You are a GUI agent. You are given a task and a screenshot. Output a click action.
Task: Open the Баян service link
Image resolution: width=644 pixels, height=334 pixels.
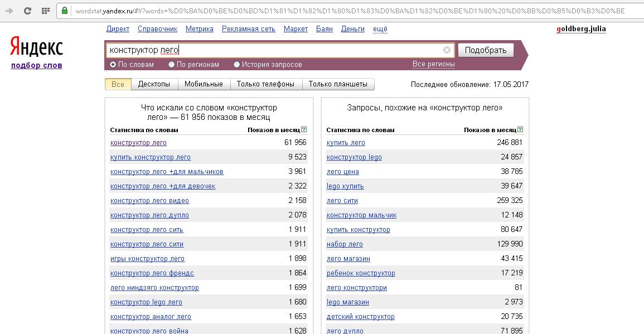(x=325, y=29)
